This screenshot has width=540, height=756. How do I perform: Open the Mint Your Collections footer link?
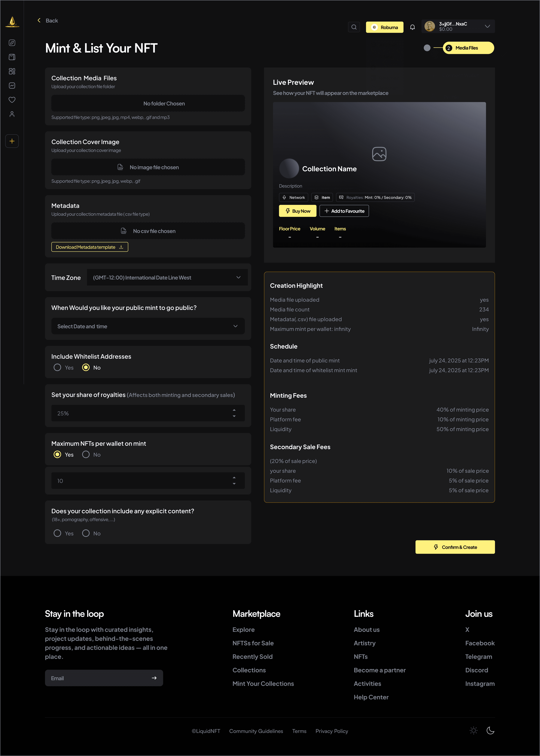tap(263, 683)
